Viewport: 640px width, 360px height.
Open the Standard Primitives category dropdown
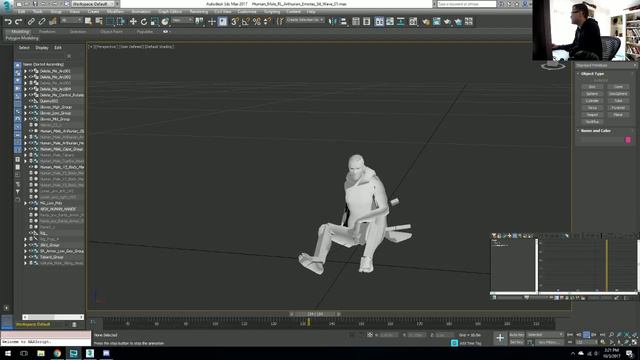pyautogui.click(x=605, y=65)
